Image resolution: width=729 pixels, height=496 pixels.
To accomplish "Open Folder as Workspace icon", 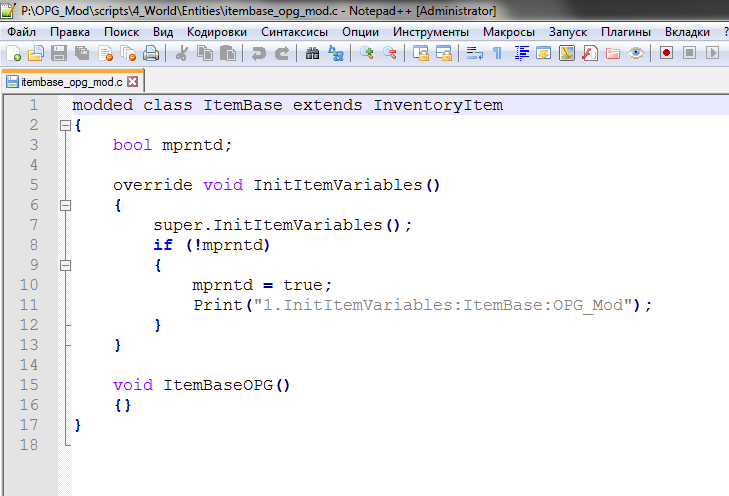I will click(613, 53).
